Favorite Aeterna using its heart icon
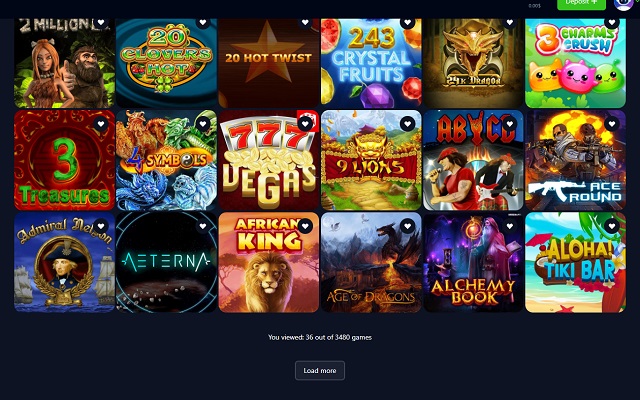 click(x=203, y=226)
